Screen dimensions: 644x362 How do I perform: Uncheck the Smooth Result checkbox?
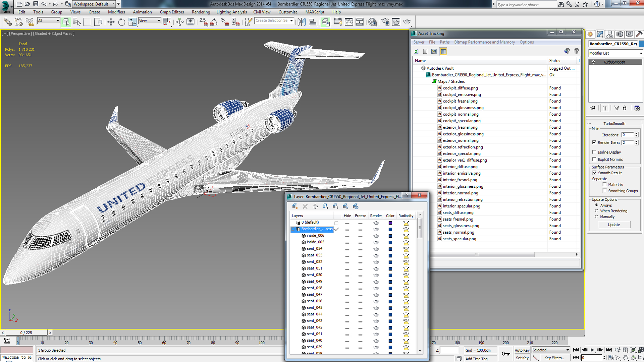coord(594,173)
